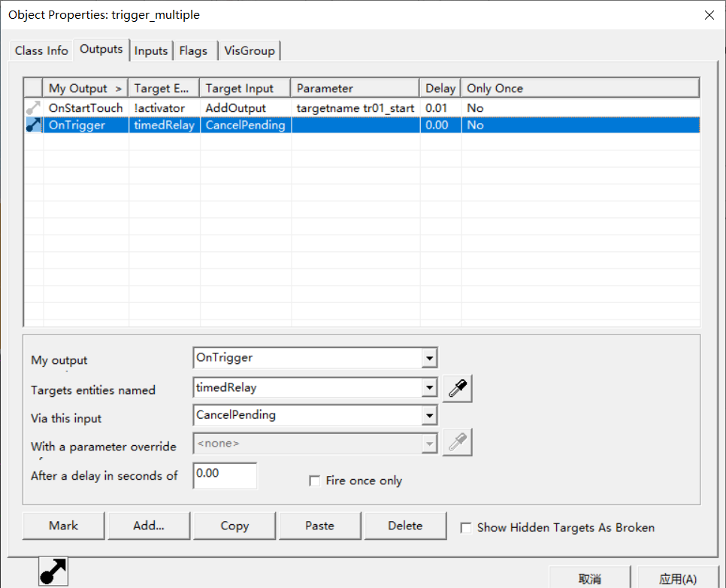Screen dimensions: 726x588
Task: Expand the Targets entities named dropdown
Action: [430, 387]
